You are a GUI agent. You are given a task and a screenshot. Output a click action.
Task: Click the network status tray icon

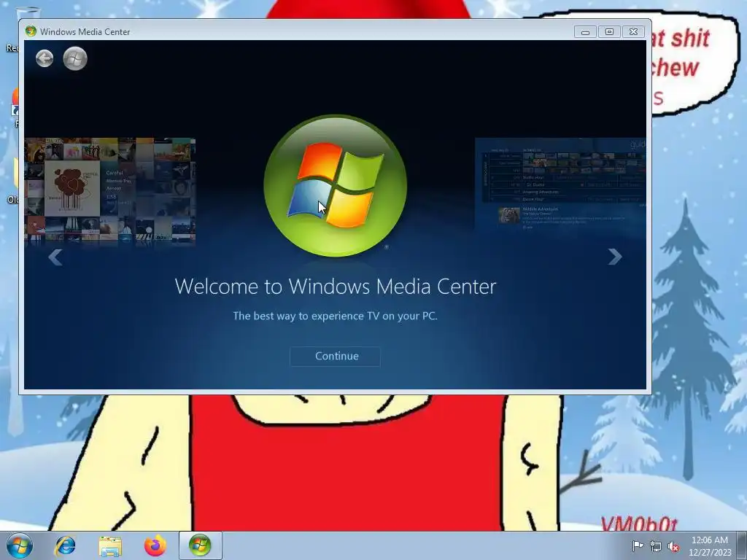click(656, 546)
